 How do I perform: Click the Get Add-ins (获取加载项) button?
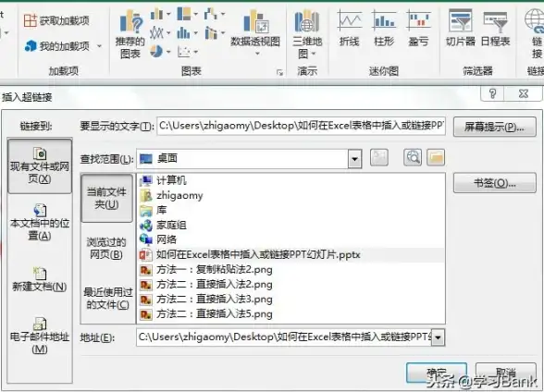[56, 20]
